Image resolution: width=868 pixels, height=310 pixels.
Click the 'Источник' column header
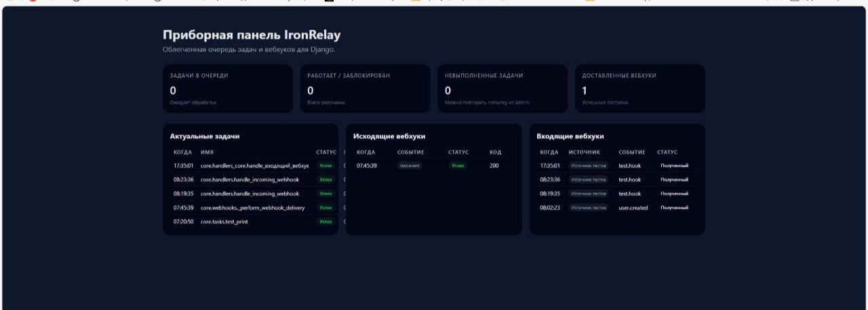(x=585, y=152)
